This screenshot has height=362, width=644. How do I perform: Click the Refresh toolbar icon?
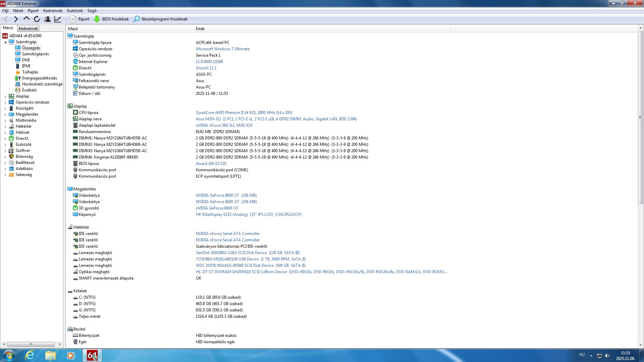(x=37, y=19)
